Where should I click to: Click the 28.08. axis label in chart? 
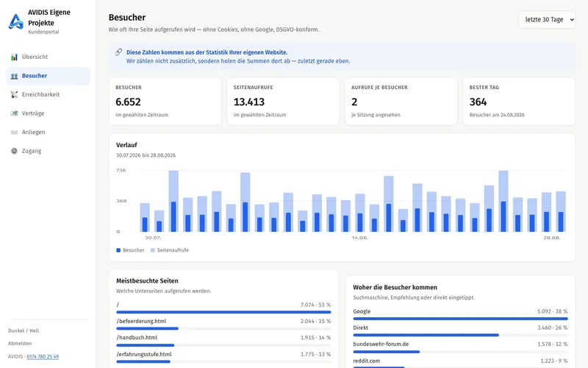[552, 238]
